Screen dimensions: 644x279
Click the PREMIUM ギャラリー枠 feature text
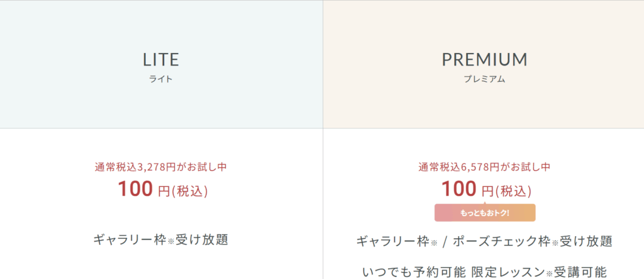[392, 241]
